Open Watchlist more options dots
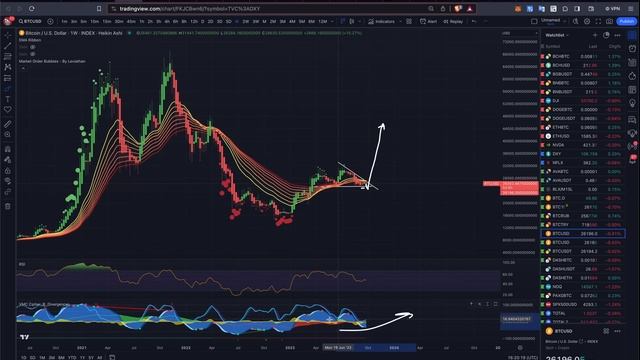 pos(618,36)
